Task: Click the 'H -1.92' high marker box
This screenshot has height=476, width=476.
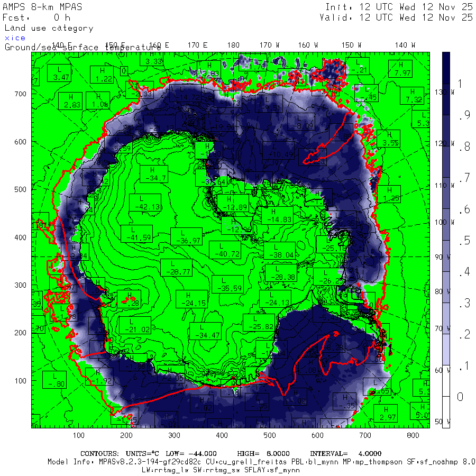Action: (99, 377)
